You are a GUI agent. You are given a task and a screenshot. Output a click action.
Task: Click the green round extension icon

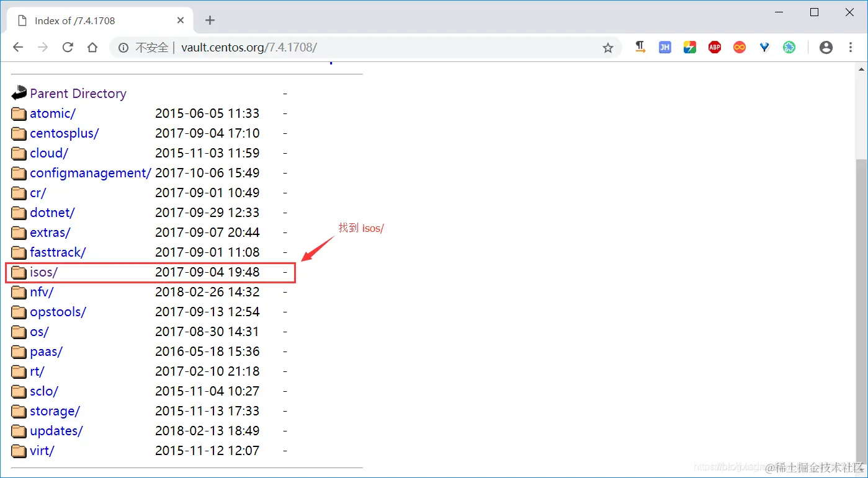coord(789,47)
